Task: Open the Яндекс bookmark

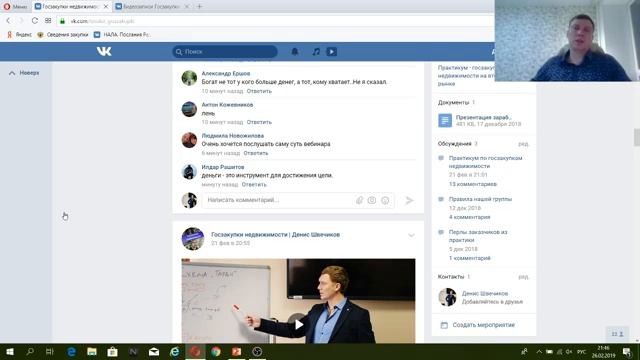Action: tap(19, 35)
